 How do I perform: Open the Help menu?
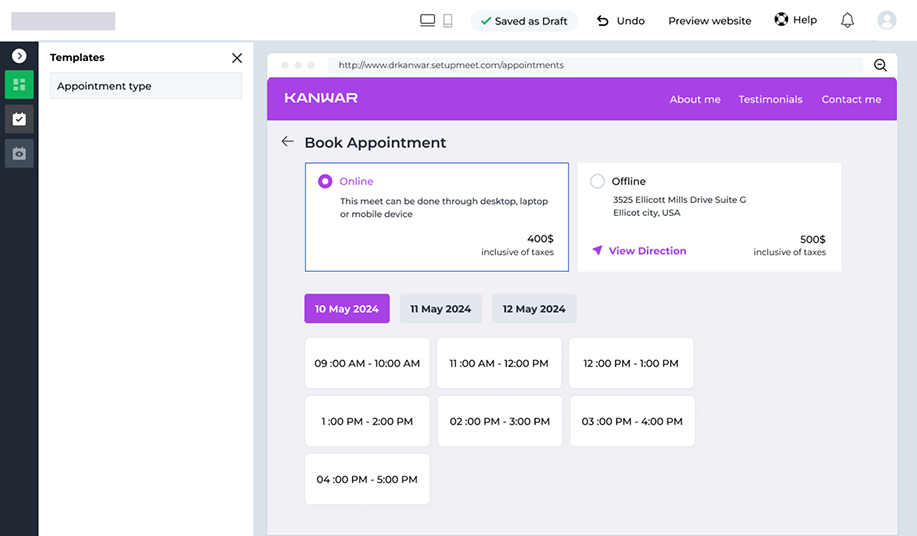tap(795, 20)
